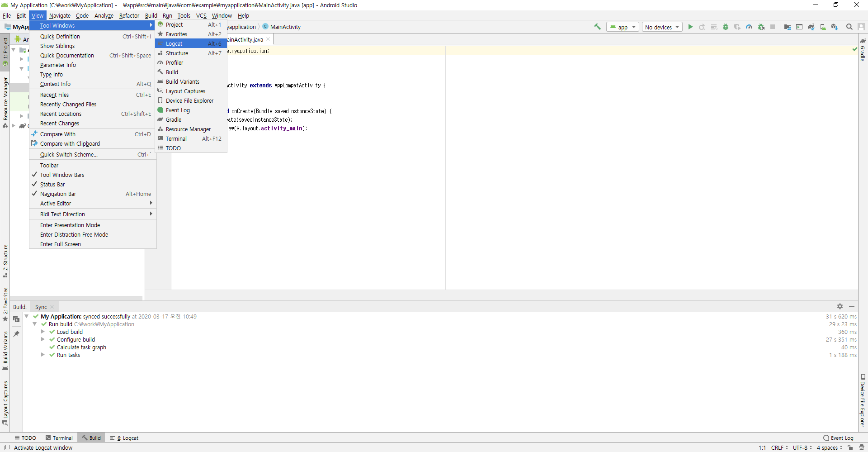Click the Stop square icon in toolbar
The height and width of the screenshot is (452, 868).
[773, 27]
